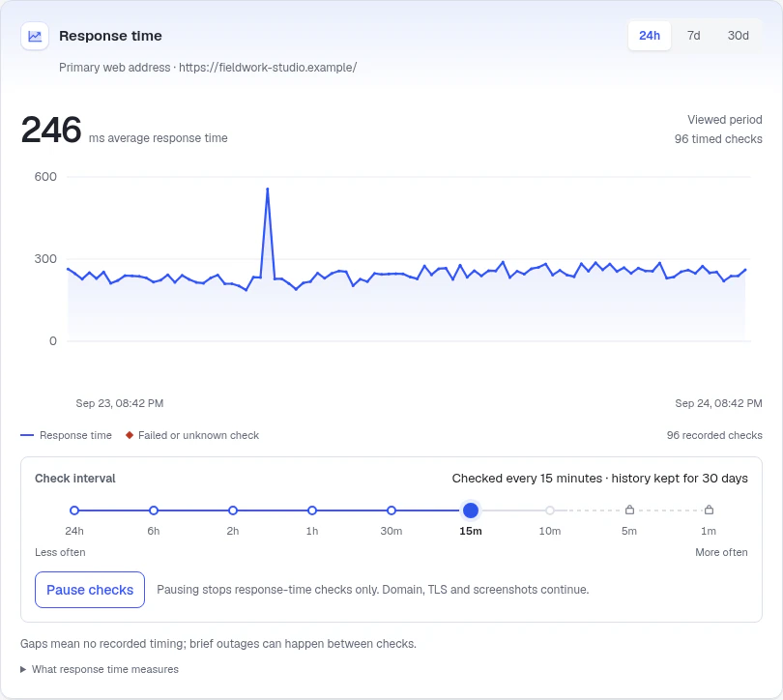Pause the response-time checks
The width and height of the screenshot is (783, 700).
pos(90,590)
